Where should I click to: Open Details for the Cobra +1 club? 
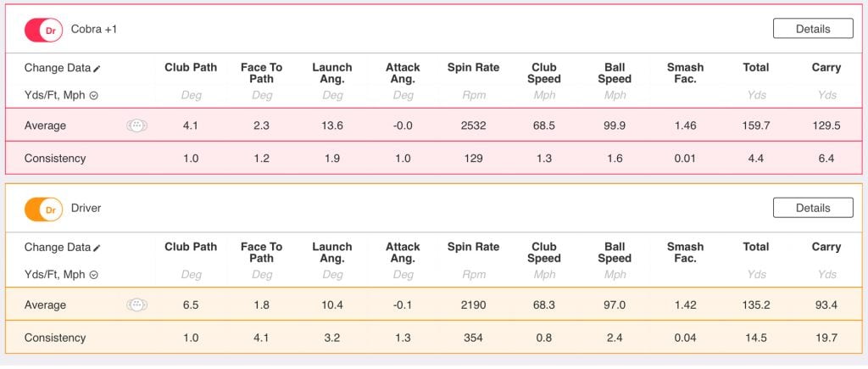812,29
